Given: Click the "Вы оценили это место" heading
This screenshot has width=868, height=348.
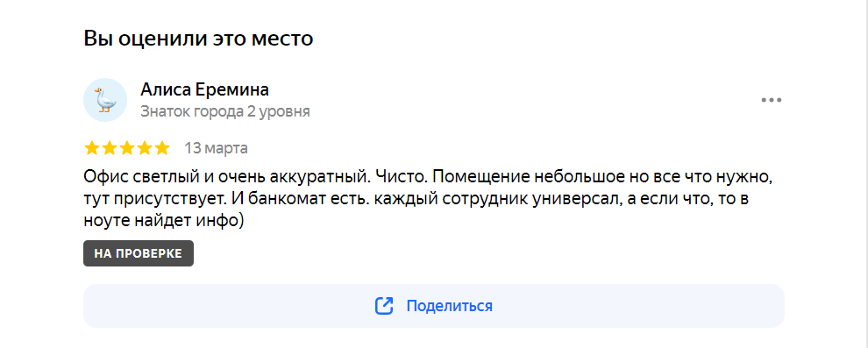Looking at the screenshot, I should pos(199,39).
